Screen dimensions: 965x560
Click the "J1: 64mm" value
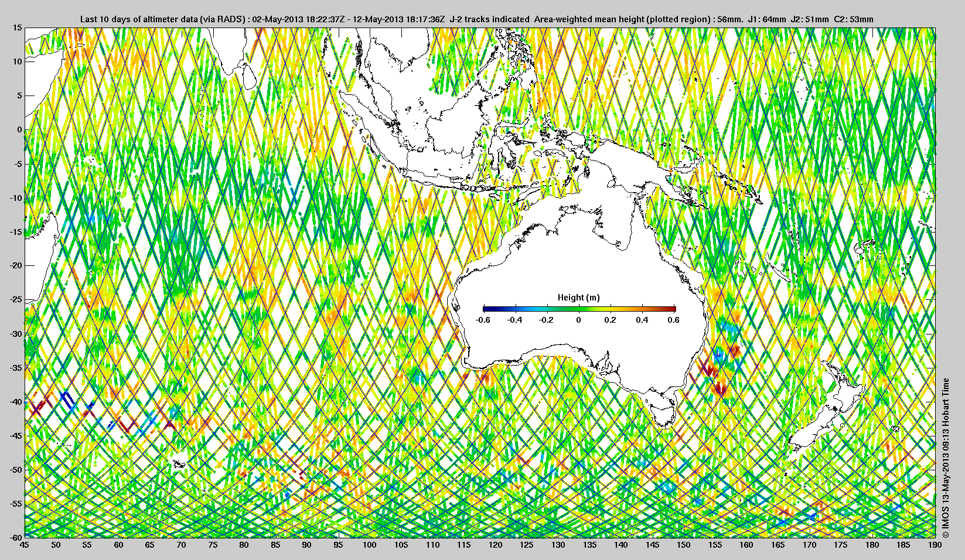pyautogui.click(x=768, y=19)
